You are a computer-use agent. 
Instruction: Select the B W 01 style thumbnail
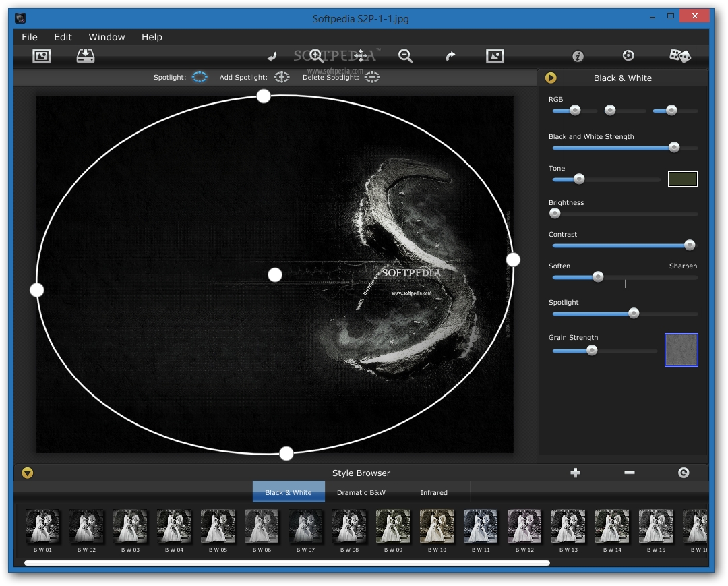[x=42, y=526]
